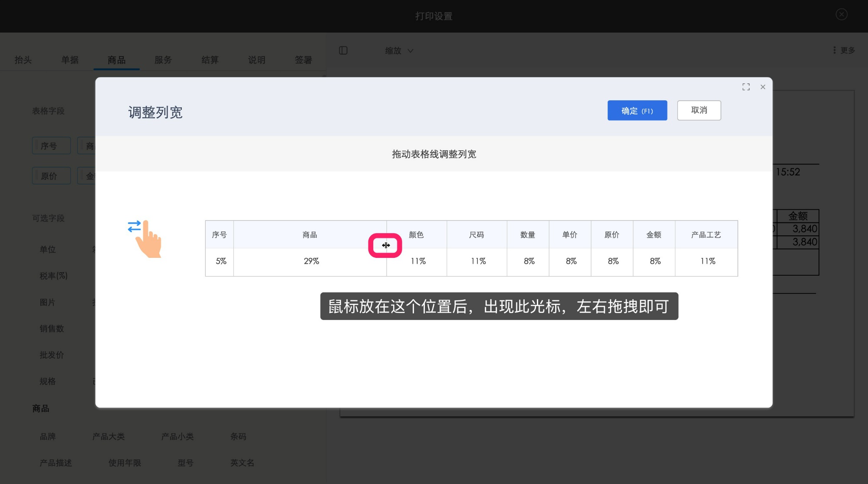Click the 29% width cell

[x=311, y=261]
